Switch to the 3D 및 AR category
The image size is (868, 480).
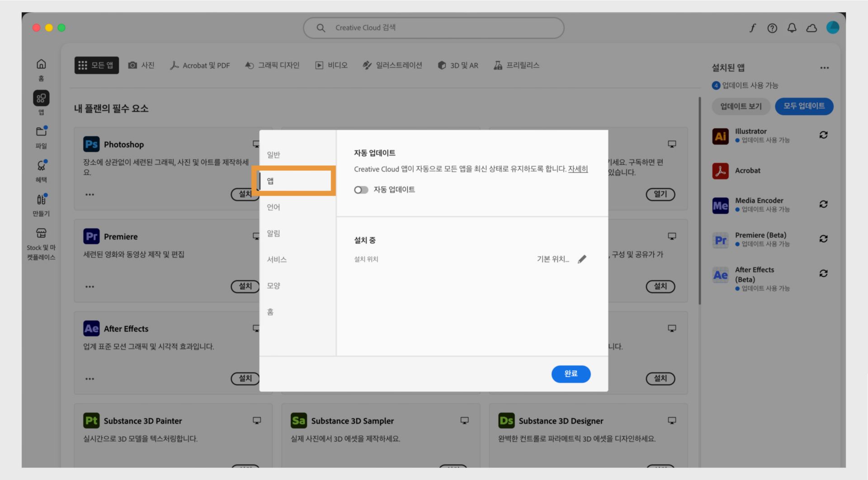pos(458,66)
